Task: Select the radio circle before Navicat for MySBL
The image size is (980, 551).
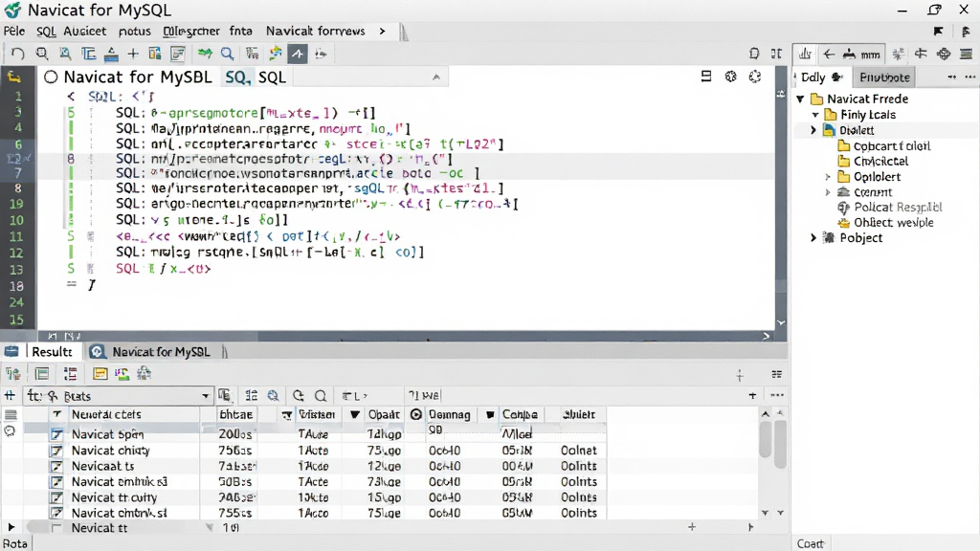Action: coord(51,77)
